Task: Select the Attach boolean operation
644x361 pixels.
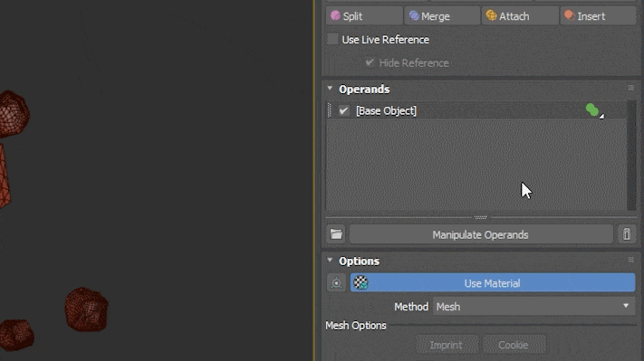Action: coord(520,16)
